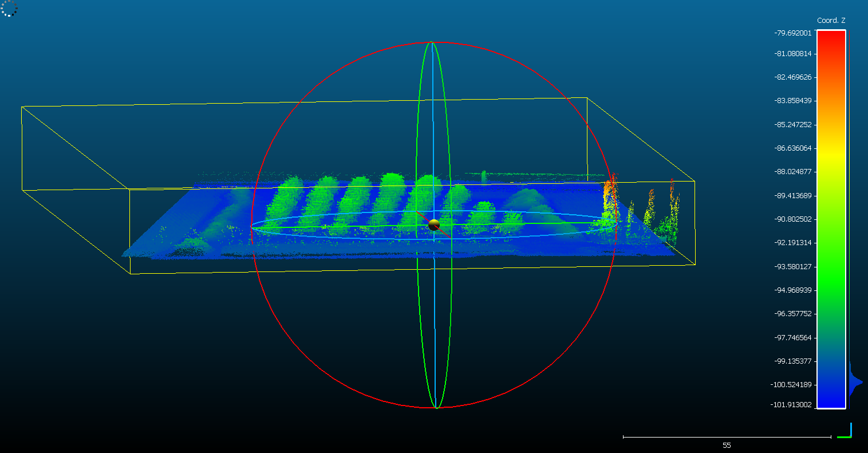Click the -79.692001 tick label on the colorbar

pyautogui.click(x=795, y=33)
